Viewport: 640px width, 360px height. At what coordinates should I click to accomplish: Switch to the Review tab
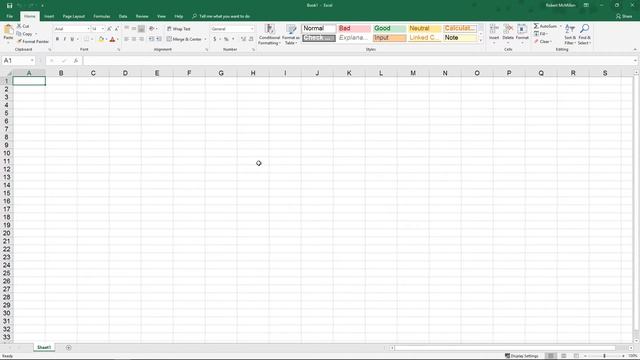point(142,16)
